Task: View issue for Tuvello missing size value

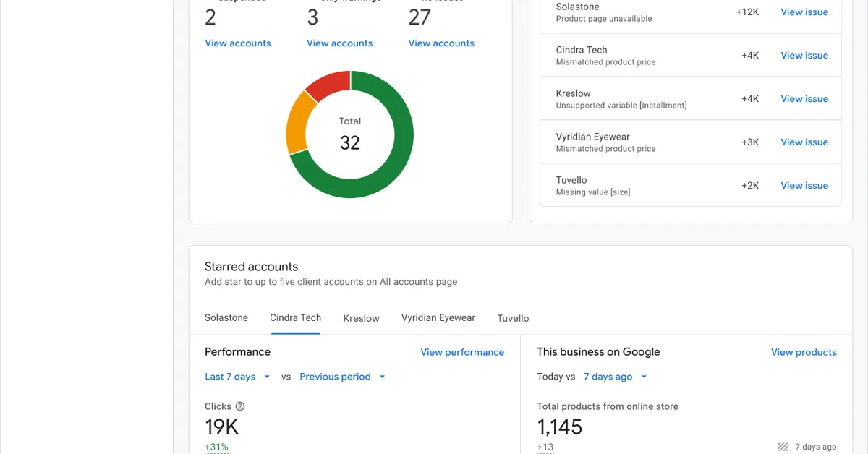Action: coord(804,185)
